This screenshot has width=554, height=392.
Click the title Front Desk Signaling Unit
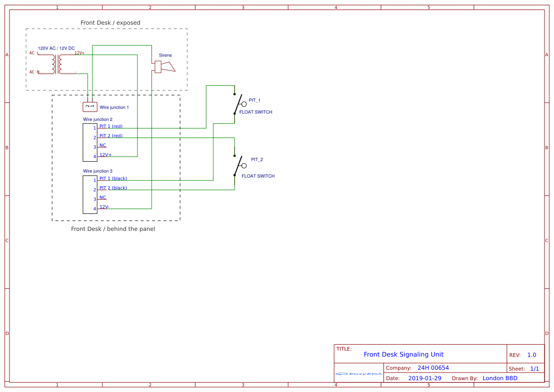point(403,354)
